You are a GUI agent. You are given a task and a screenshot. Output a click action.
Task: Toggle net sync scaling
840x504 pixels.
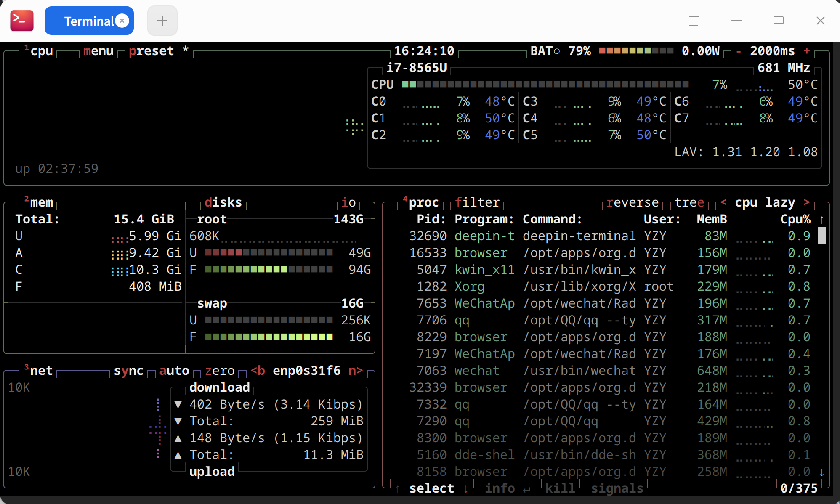(x=128, y=371)
